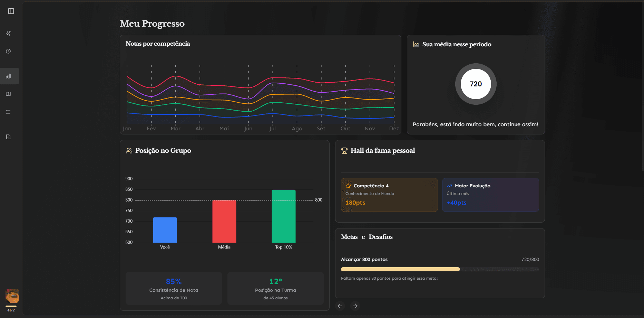The width and height of the screenshot is (644, 318).
Task: Click the Alcançar 800 pontos progress bar
Action: click(x=440, y=269)
